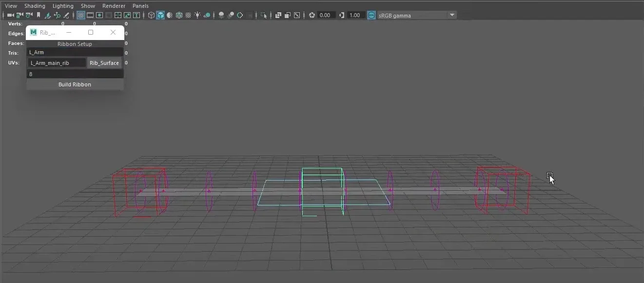
Task: Click the L_Arm name field
Action: pos(75,52)
